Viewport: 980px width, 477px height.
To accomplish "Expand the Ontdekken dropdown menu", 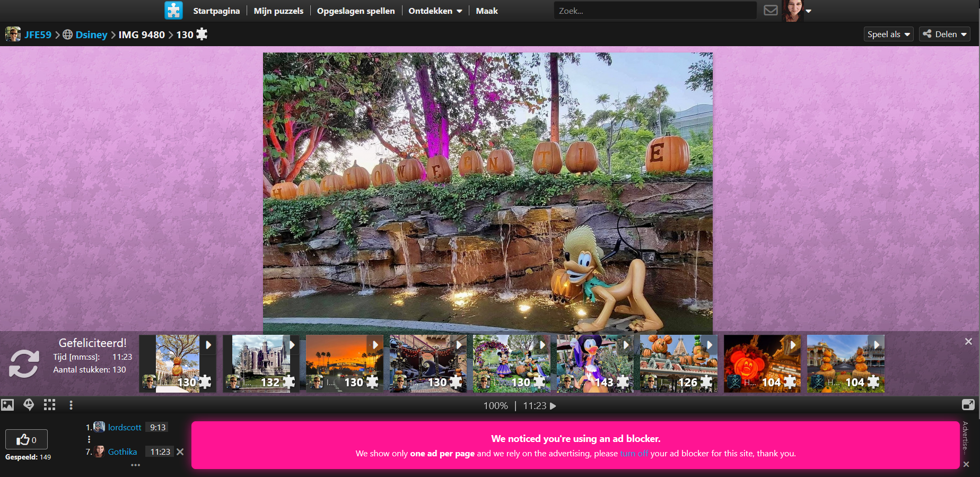I will (x=435, y=11).
